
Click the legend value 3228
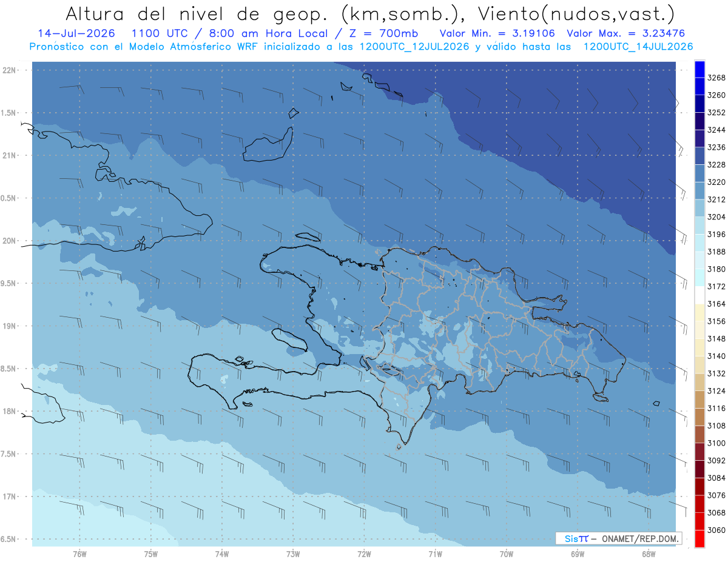tap(716, 165)
